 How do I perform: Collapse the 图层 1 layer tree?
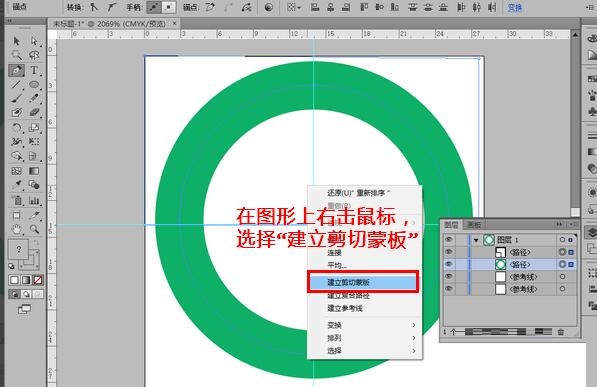click(x=476, y=240)
